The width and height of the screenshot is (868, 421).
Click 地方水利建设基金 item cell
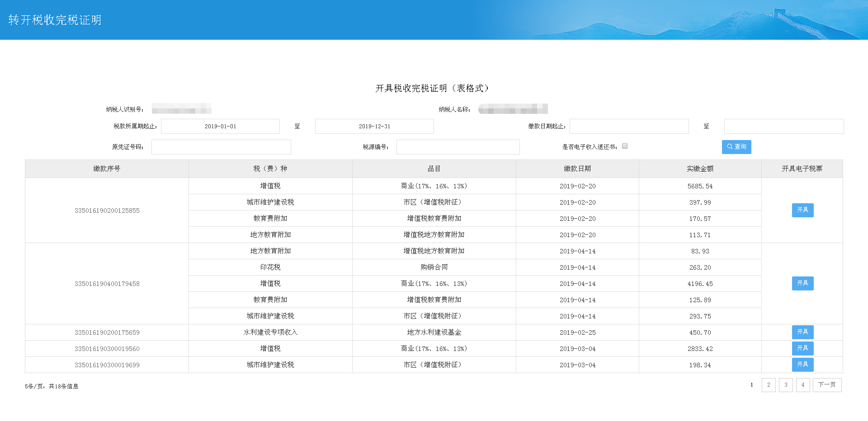(434, 332)
